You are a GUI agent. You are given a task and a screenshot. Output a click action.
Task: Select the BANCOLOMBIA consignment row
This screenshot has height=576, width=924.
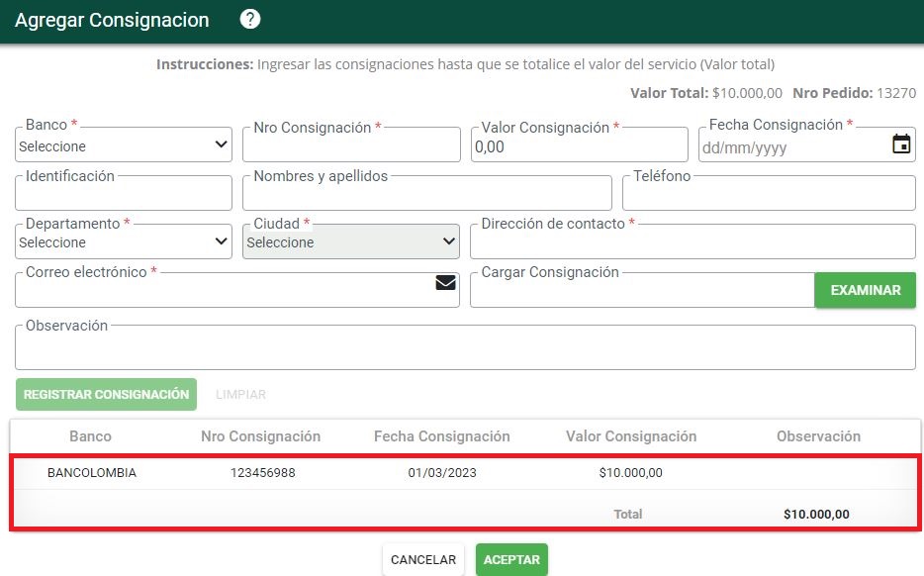point(466,472)
